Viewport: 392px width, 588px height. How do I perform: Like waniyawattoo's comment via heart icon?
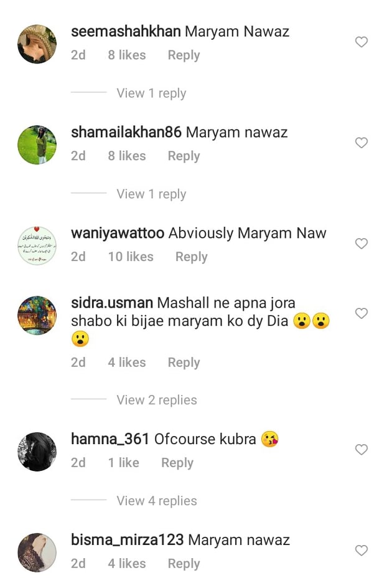pyautogui.click(x=362, y=244)
